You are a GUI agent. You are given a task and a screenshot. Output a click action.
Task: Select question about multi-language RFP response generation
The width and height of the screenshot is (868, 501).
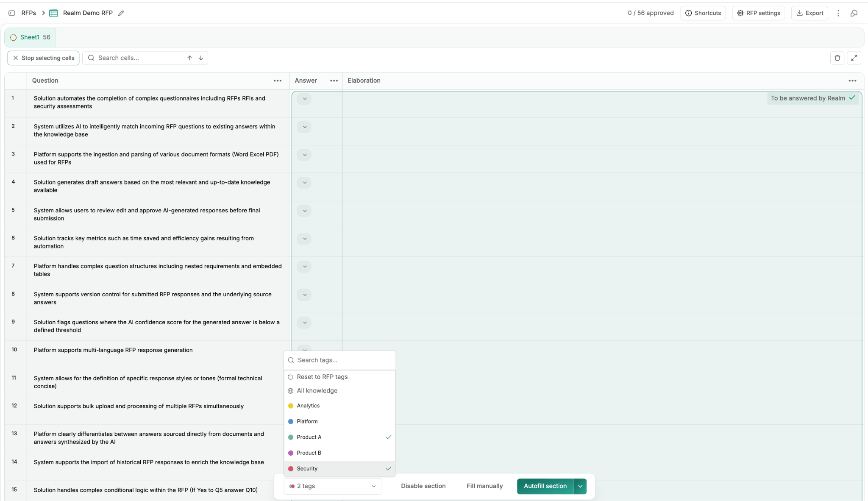click(x=113, y=350)
